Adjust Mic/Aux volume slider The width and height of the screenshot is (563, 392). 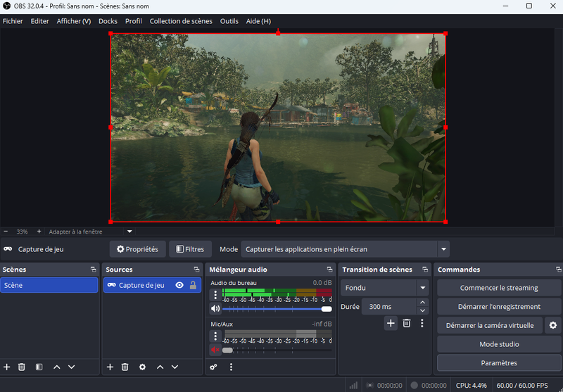click(277, 350)
